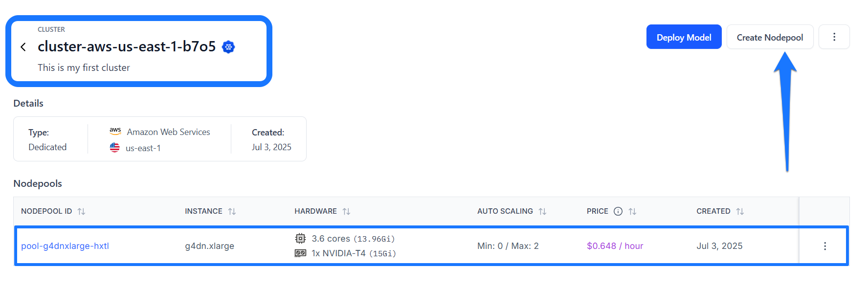Screen dimensions: 868x290
Task: Click the NVIDIA-T4 GPU card icon
Action: pyautogui.click(x=300, y=253)
